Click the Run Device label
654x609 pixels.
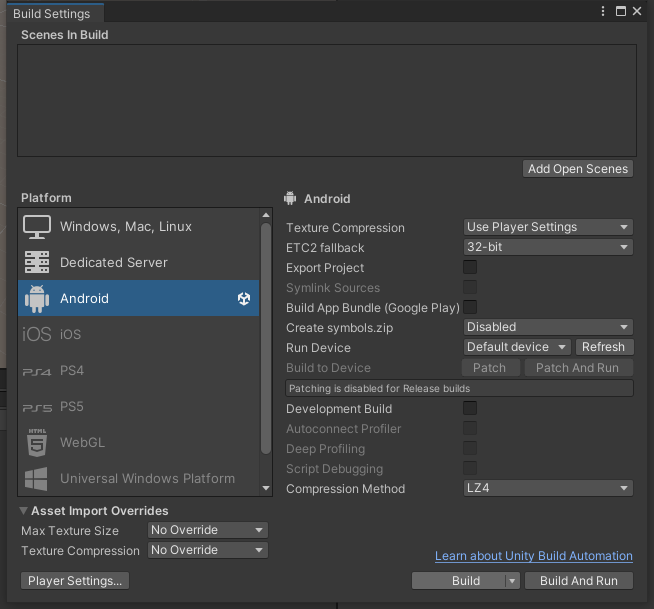[x=318, y=348]
